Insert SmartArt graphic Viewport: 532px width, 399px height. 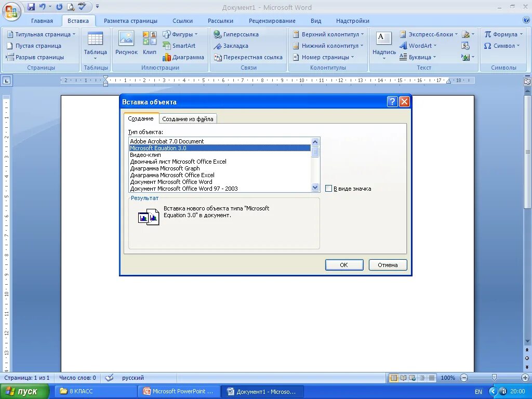[179, 46]
